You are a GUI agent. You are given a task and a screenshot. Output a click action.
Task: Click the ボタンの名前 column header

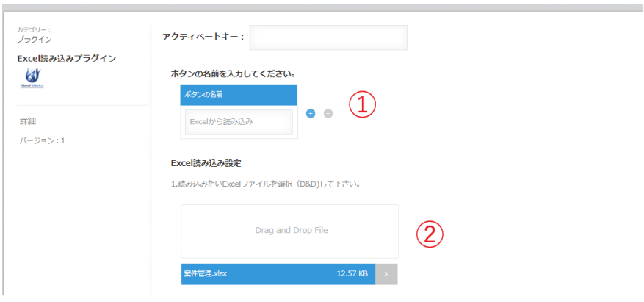pyautogui.click(x=239, y=95)
